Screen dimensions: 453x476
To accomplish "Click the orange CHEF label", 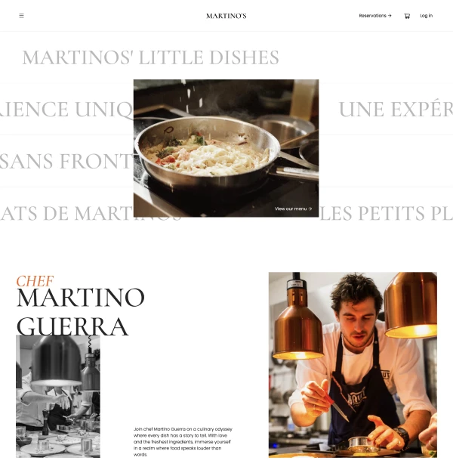I will point(35,281).
